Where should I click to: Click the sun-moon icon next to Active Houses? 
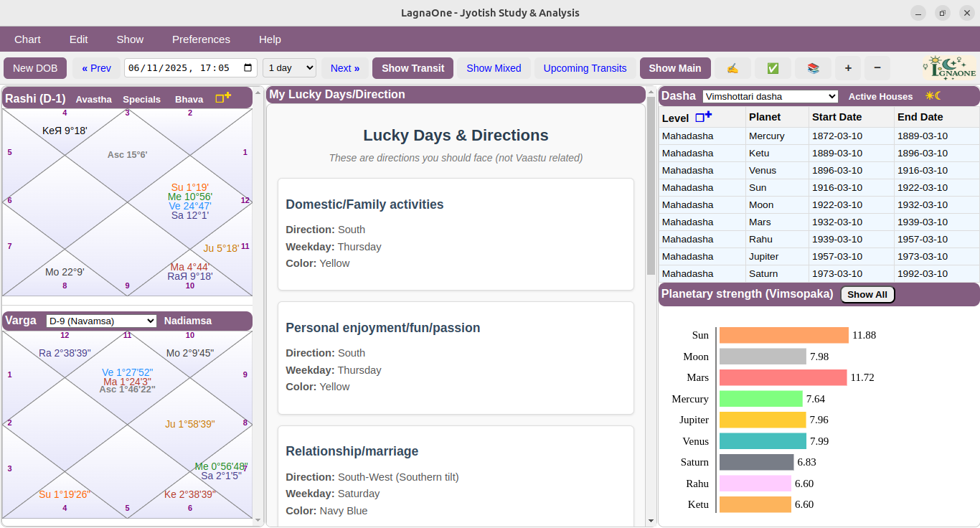pos(933,95)
